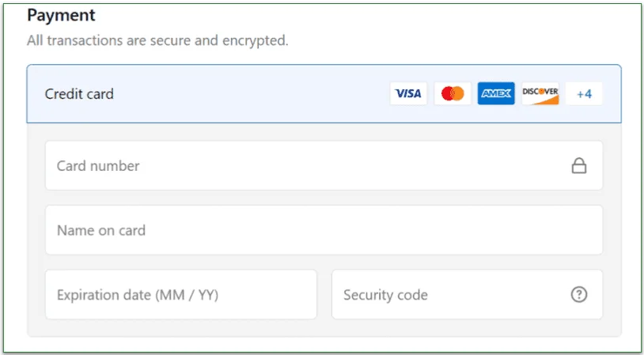Click the padlock icon in Card number
This screenshot has height=355, width=644.
[x=579, y=165]
